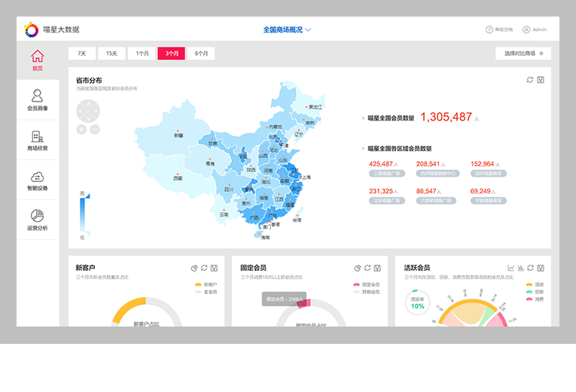
Task: Expand 选择对比商场 compare mall selector
Action: 523,53
